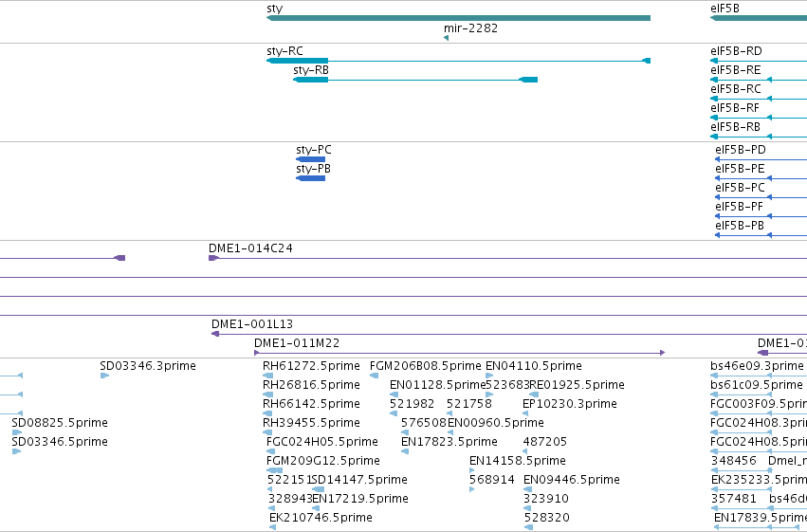Click the RE01925.5prime EST label
Screen dimensions: 807x532
tap(577, 385)
